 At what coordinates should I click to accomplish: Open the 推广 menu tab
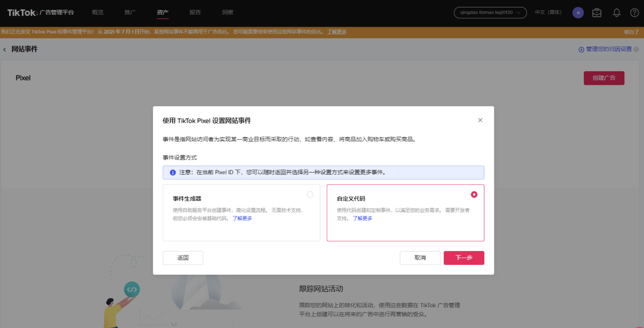tap(130, 12)
